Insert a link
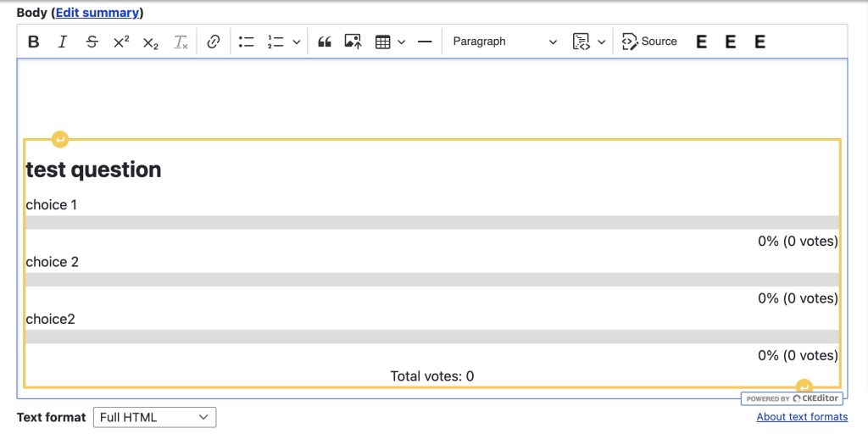868x445 pixels. pos(214,42)
